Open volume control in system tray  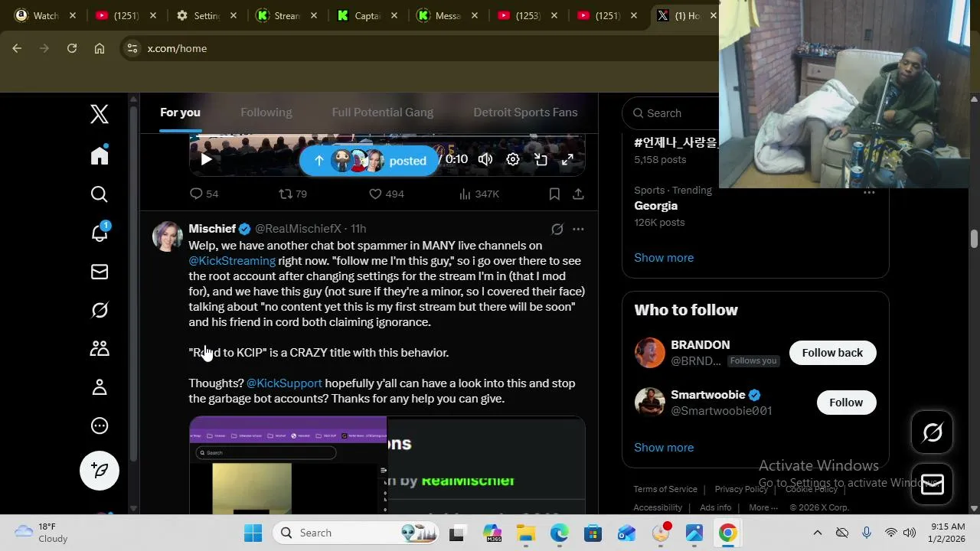click(x=910, y=533)
